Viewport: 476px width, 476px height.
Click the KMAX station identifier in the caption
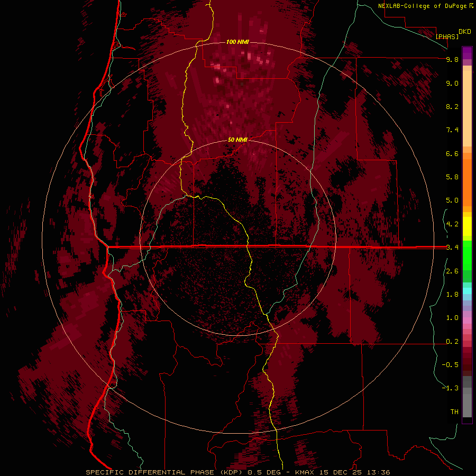click(304, 472)
